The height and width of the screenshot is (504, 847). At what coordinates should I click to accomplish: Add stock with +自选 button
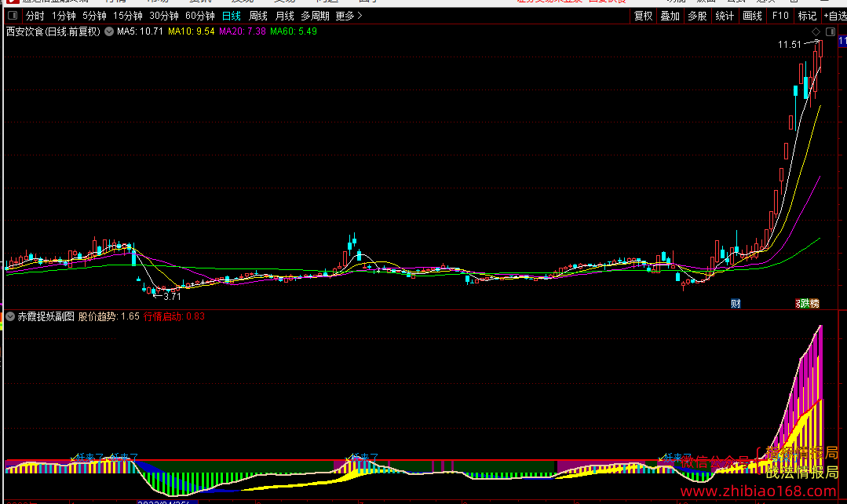click(835, 16)
